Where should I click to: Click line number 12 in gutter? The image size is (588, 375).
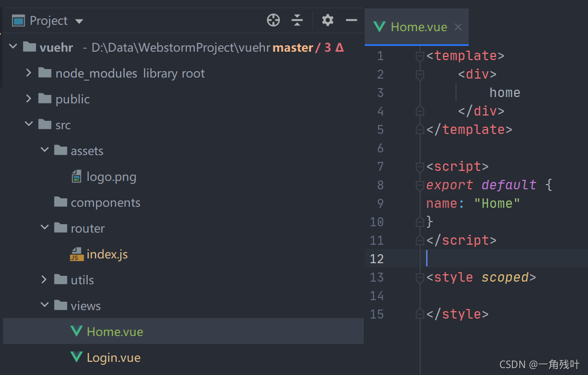coord(376,258)
